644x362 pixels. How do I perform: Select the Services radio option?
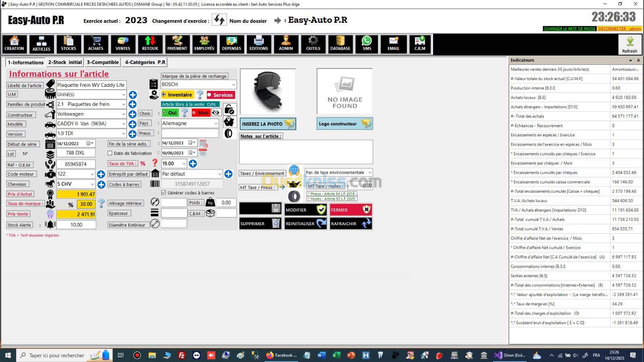[x=210, y=95]
